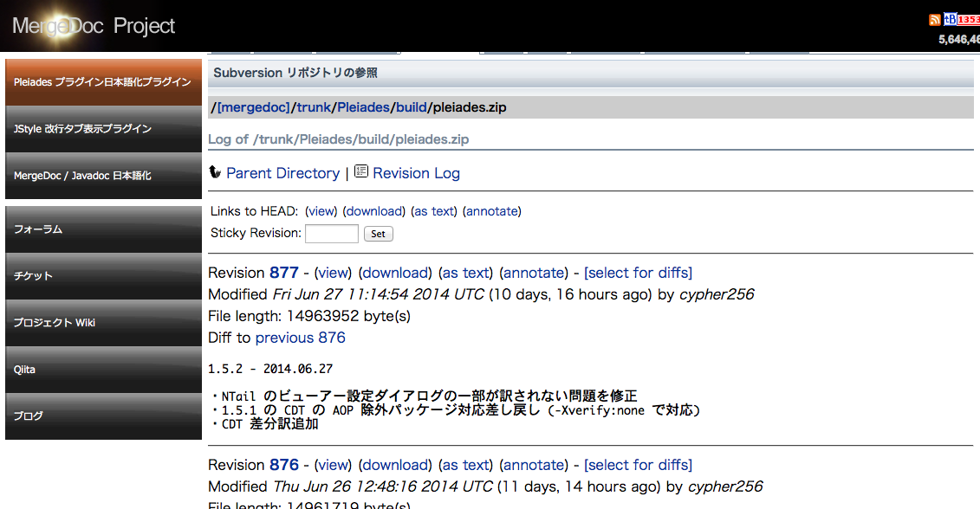Click the Revision Log list icon
The width and height of the screenshot is (980, 509).
click(361, 171)
